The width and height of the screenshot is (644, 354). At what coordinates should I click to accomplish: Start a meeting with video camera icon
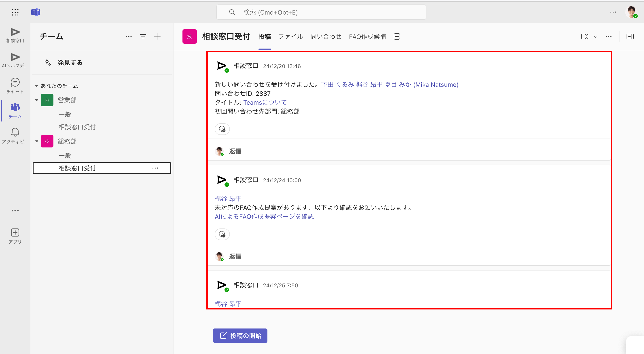[x=585, y=36]
